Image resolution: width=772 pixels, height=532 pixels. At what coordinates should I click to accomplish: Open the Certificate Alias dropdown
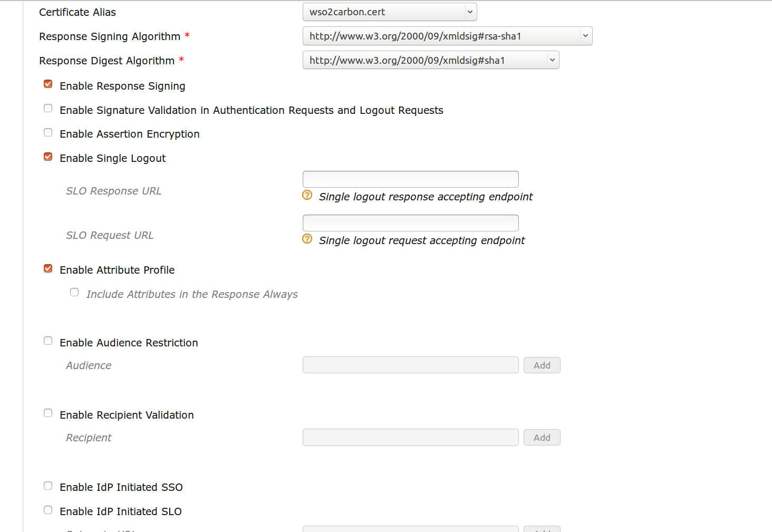390,12
